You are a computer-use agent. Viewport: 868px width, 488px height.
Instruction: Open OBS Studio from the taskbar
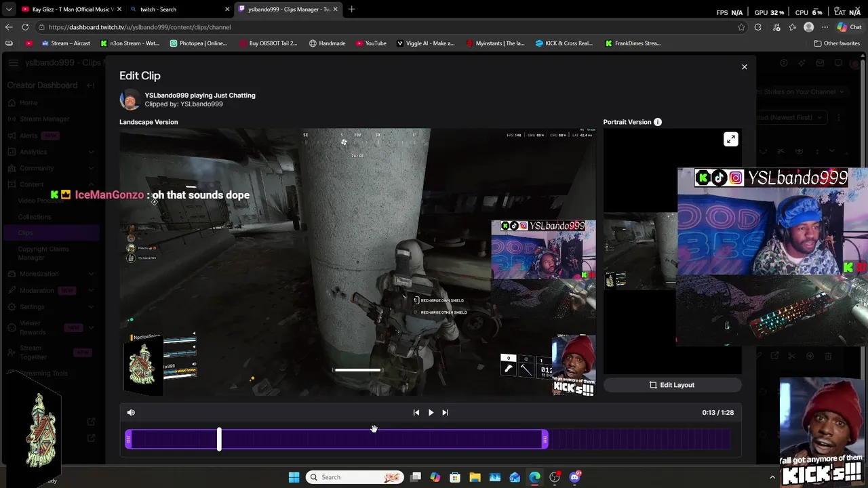point(555,477)
